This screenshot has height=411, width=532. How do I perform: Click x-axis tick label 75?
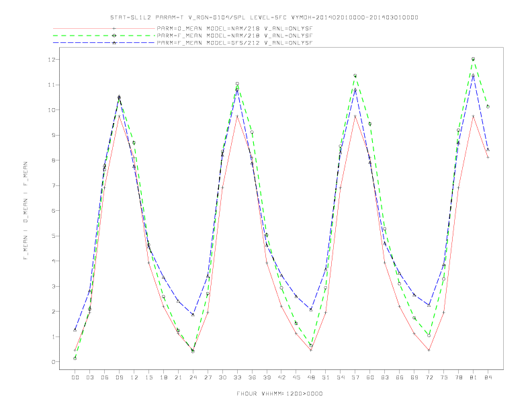tap(444, 377)
